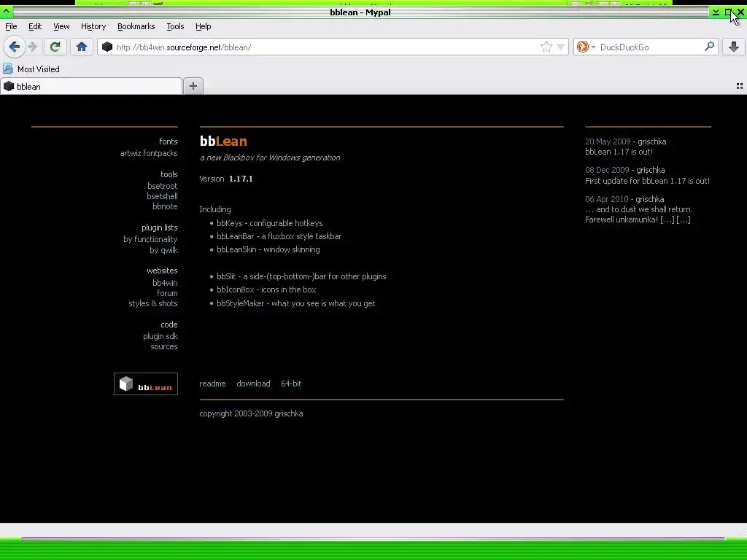The height and width of the screenshot is (560, 747).
Task: Click the Most Visited bookmarks icon
Action: (x=8, y=69)
